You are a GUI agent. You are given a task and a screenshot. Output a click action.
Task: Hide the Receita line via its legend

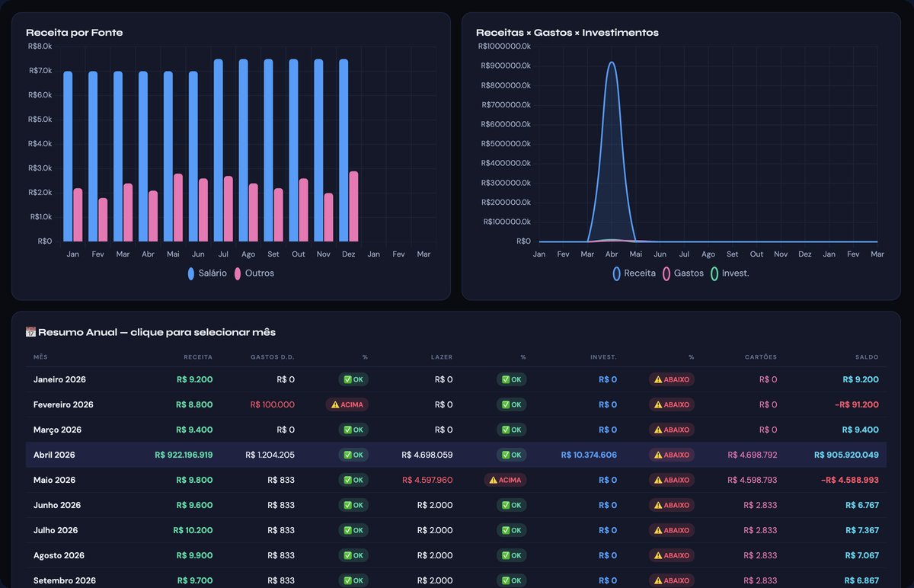[634, 273]
